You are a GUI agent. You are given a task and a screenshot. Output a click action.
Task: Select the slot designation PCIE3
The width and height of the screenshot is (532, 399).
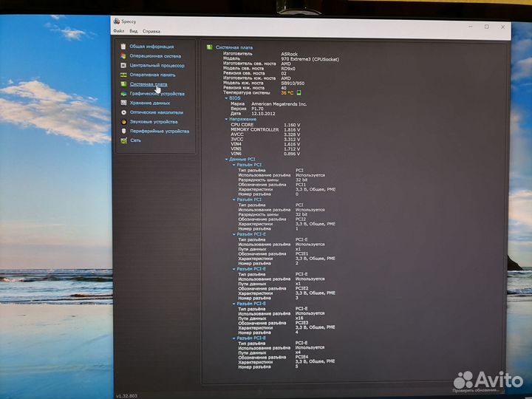point(301,323)
